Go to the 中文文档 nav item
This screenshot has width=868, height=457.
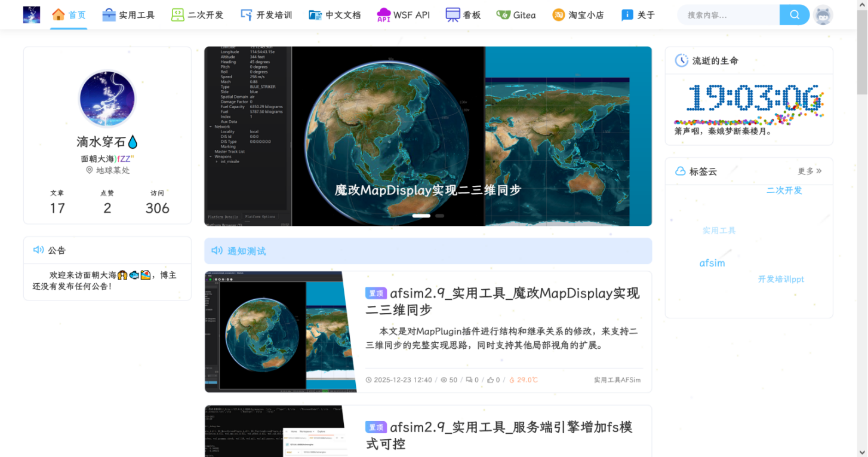335,15
